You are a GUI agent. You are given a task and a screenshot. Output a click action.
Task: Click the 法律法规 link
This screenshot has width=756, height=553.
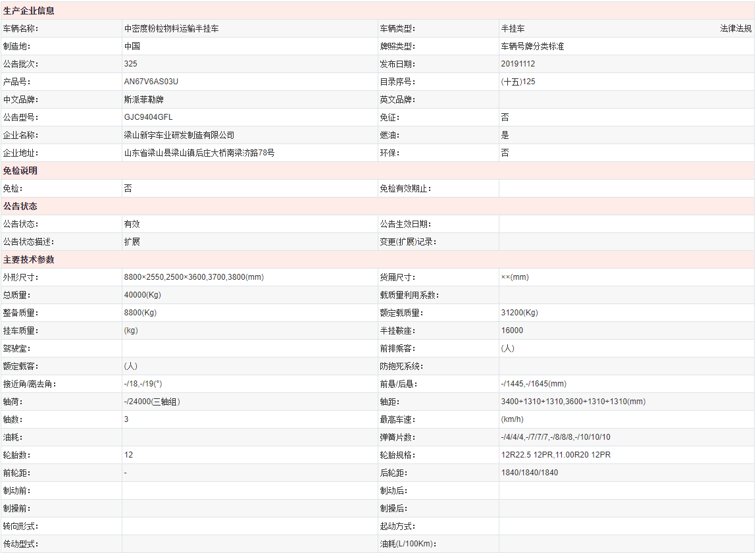tap(735, 29)
